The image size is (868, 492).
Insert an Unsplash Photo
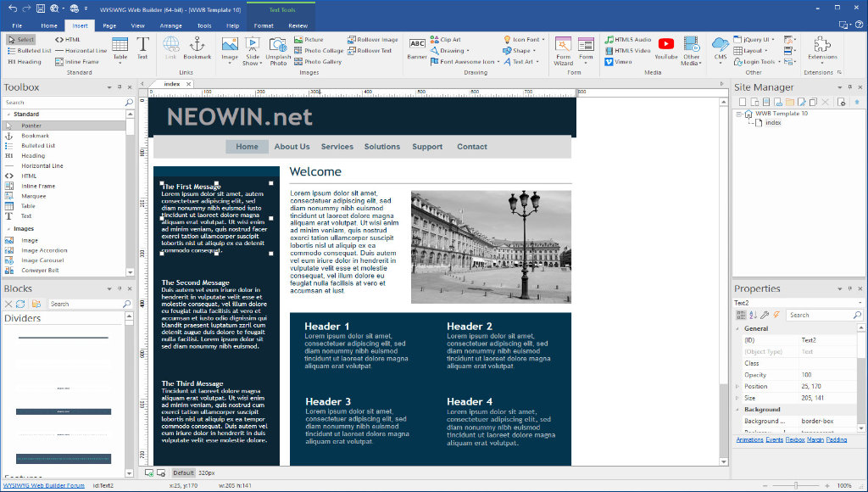(278, 51)
